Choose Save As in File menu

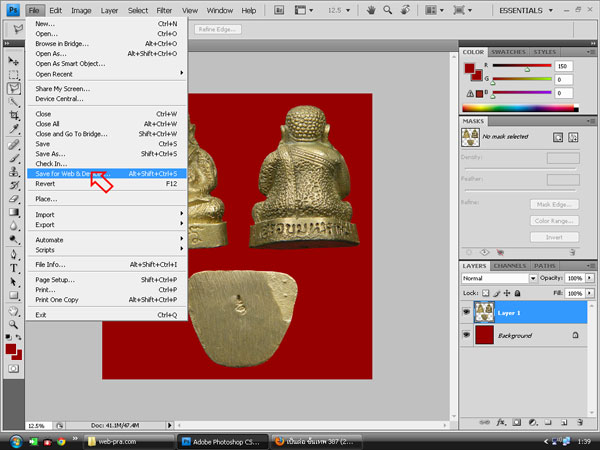point(106,154)
